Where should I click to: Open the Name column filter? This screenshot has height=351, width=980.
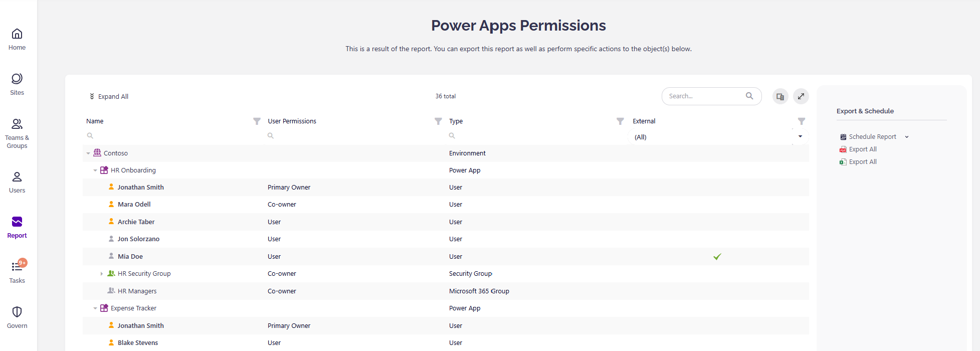coord(257,121)
